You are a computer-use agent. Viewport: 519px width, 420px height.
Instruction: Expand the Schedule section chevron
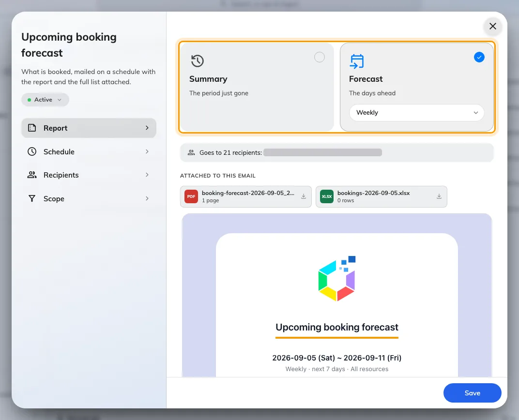tap(147, 151)
